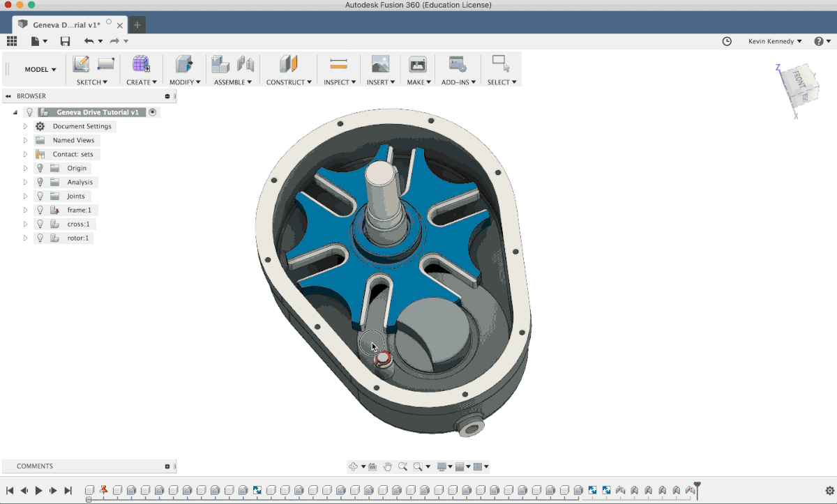Collapse the COMMENTS panel
The width and height of the screenshot is (837, 504).
click(x=167, y=466)
